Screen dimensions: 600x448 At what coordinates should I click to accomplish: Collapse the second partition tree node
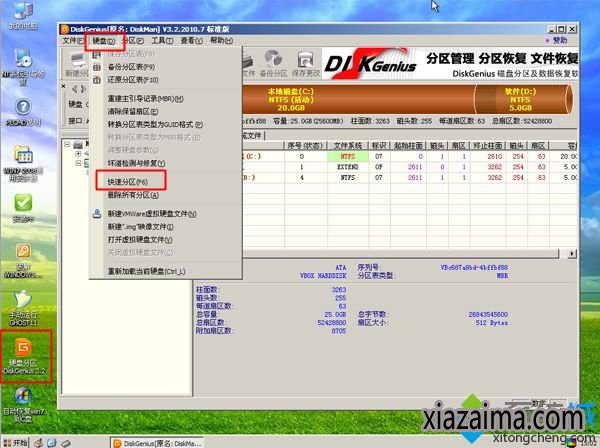click(78, 163)
